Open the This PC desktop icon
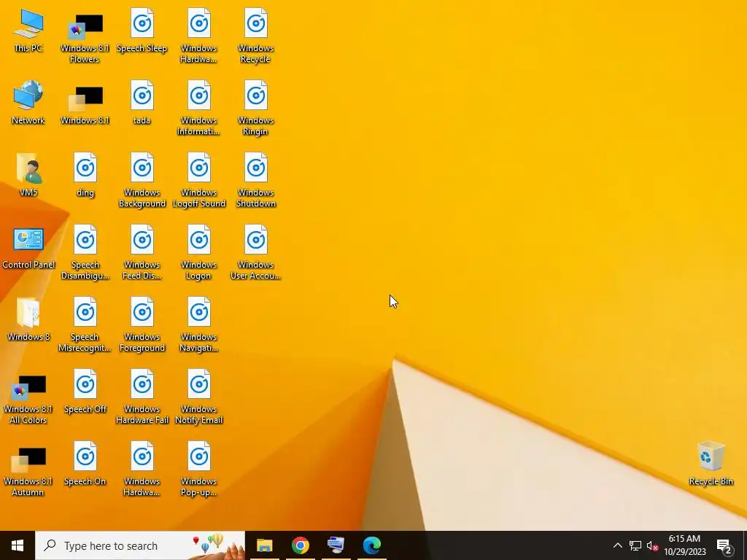This screenshot has height=560, width=747. pyautogui.click(x=28, y=31)
